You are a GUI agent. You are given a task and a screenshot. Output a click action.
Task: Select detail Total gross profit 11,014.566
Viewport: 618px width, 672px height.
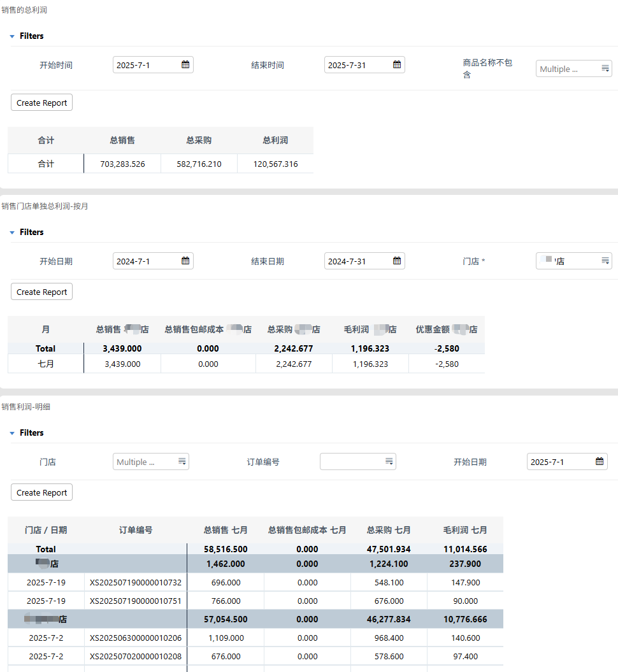pyautogui.click(x=465, y=549)
